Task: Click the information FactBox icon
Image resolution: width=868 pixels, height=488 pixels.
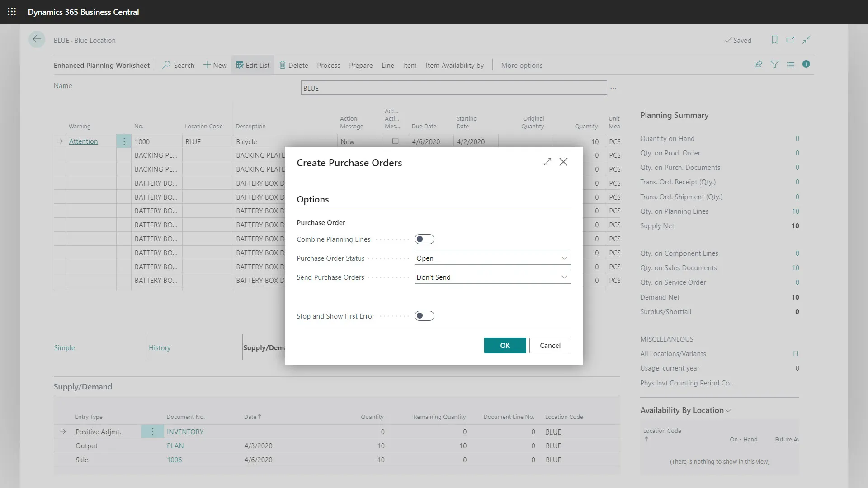Action: click(806, 64)
